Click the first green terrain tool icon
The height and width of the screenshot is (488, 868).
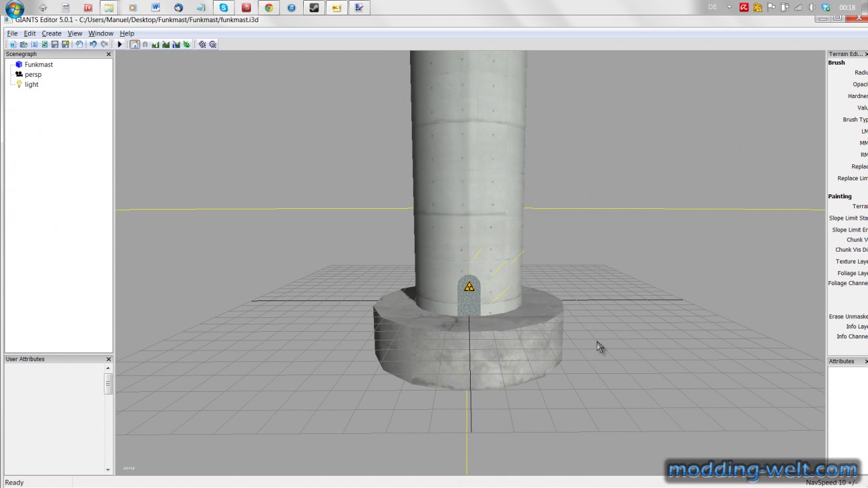point(156,45)
